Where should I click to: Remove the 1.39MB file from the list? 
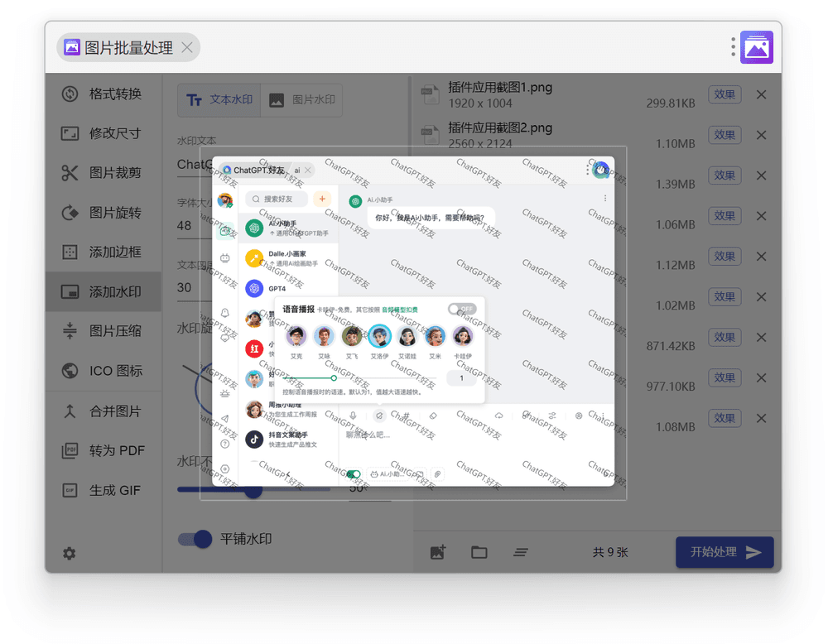point(761,175)
